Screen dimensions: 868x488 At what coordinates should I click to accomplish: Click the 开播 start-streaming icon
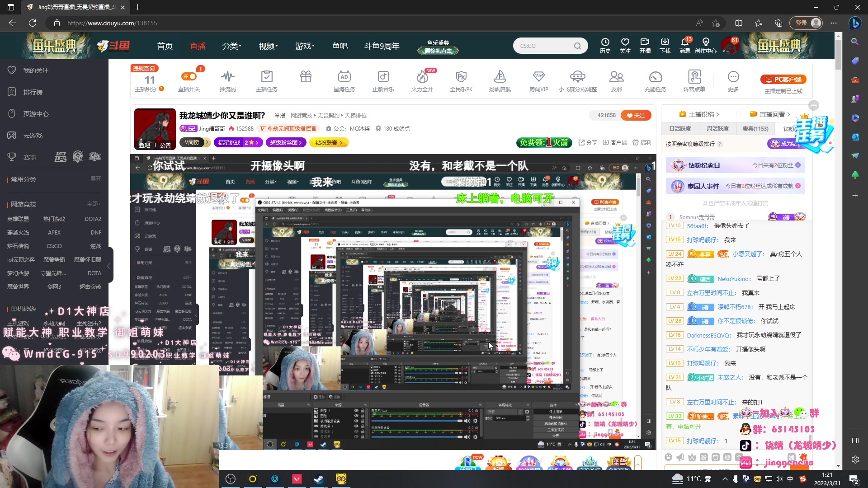645,46
